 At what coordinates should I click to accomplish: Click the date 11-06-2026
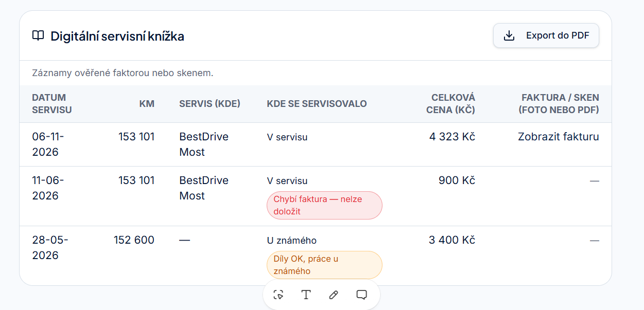tap(48, 188)
